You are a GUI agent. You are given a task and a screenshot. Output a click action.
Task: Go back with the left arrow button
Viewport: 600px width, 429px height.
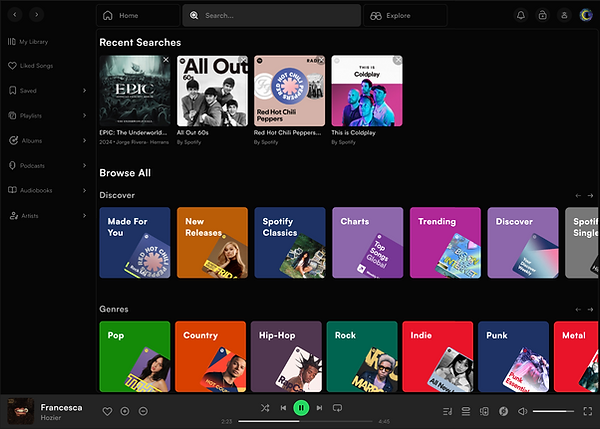15,15
